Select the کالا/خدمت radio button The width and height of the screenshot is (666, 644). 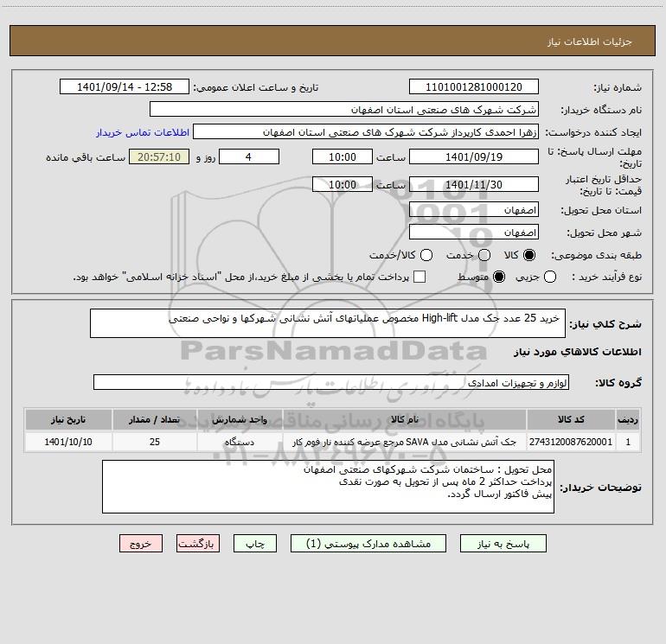[426, 255]
